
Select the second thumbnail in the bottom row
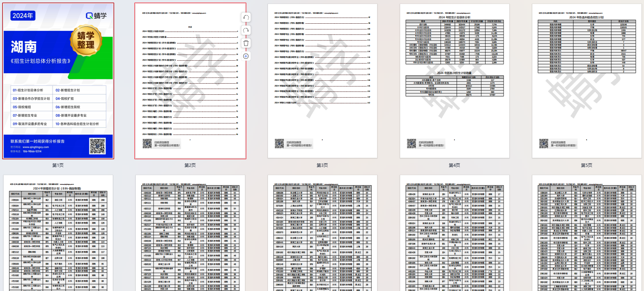pyautogui.click(x=190, y=233)
